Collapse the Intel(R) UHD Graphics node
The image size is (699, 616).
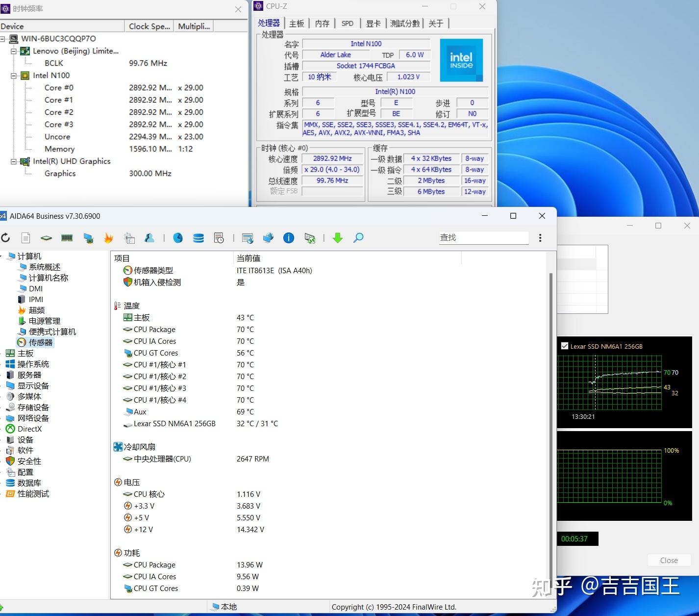(14, 161)
